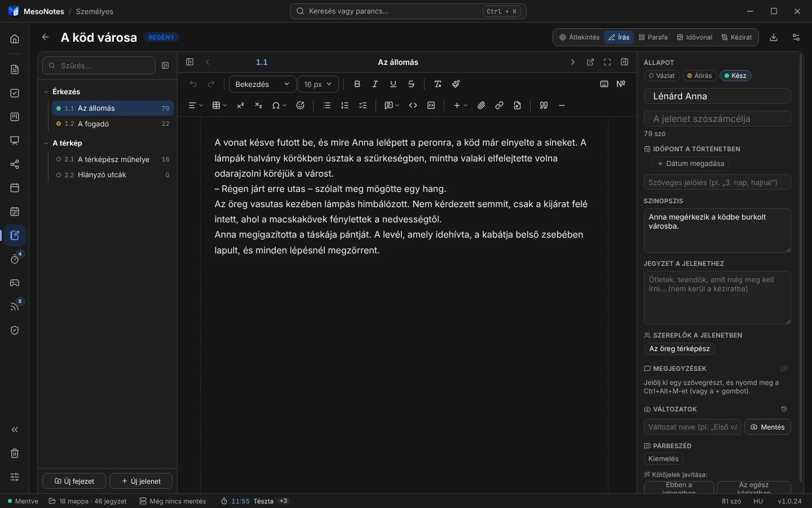Format text as inline code
812x508 pixels.
click(x=413, y=106)
